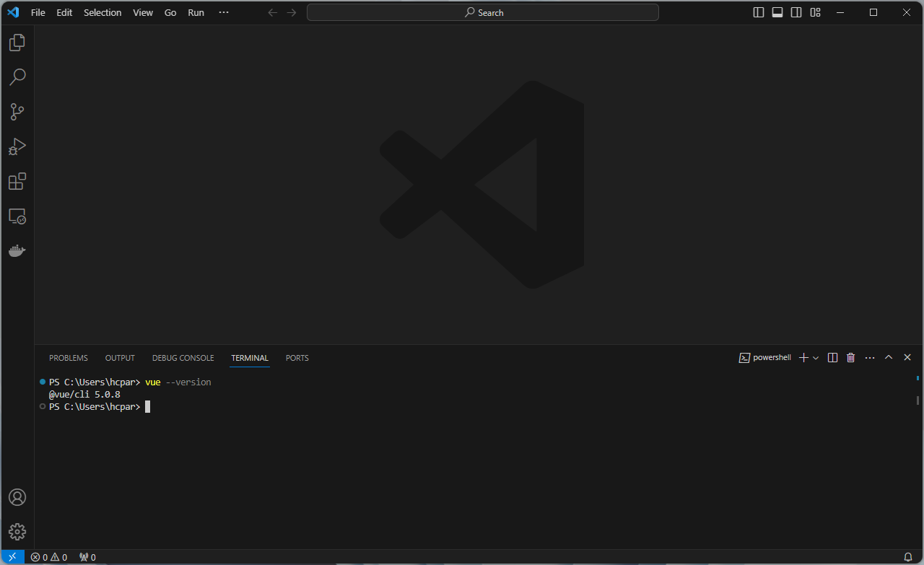Open the Docker view in activity bar
This screenshot has width=924, height=565.
(x=17, y=250)
